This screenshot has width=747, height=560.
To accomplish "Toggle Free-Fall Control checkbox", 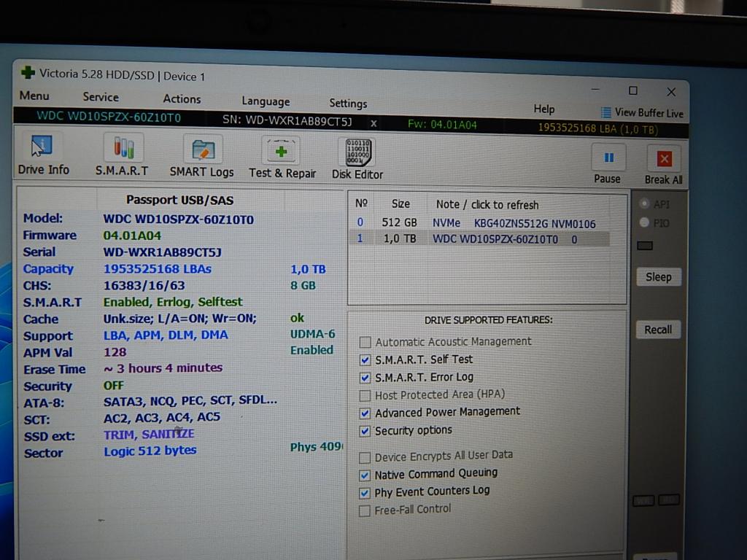I will click(x=365, y=511).
